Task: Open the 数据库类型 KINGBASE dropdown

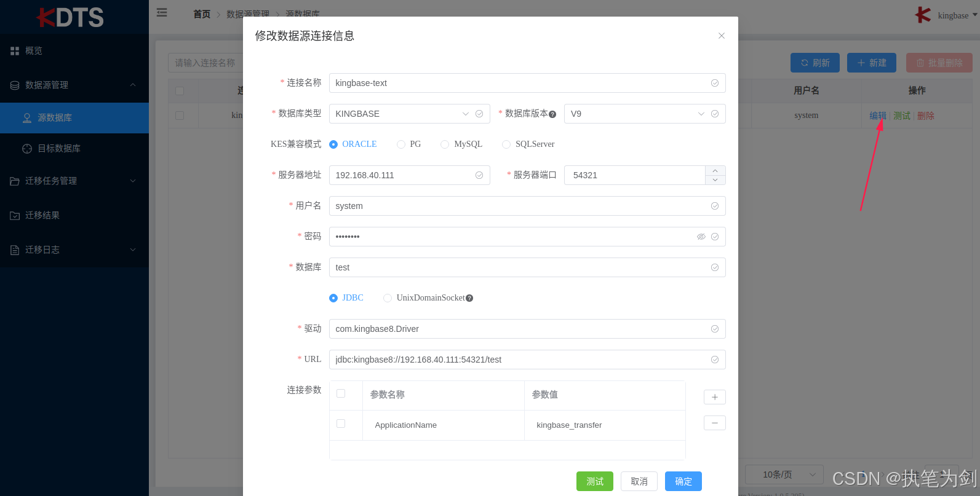Action: point(410,114)
